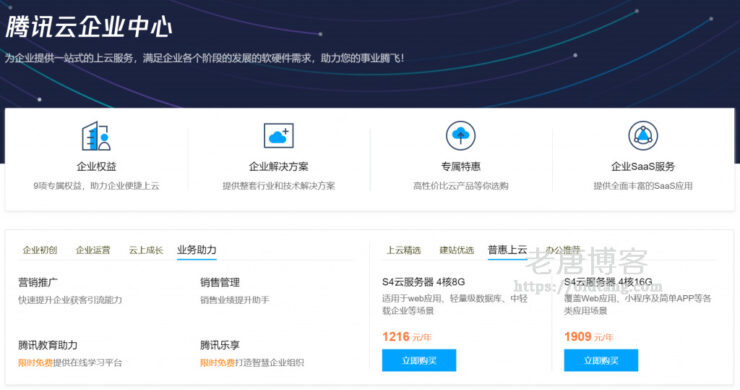Click the 专属特惠 cloud upload icon

click(x=461, y=136)
